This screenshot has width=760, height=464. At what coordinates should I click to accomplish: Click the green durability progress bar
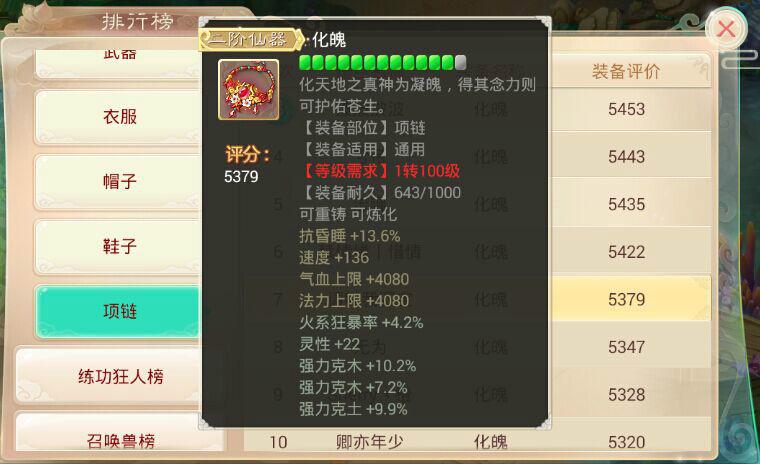tap(382, 63)
